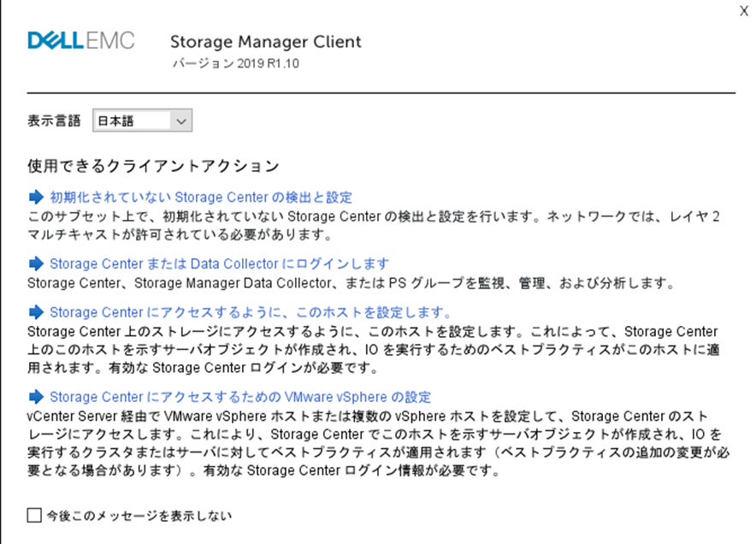Click the arrow icon for configuring this host
The width and height of the screenshot is (756, 544).
click(x=37, y=310)
